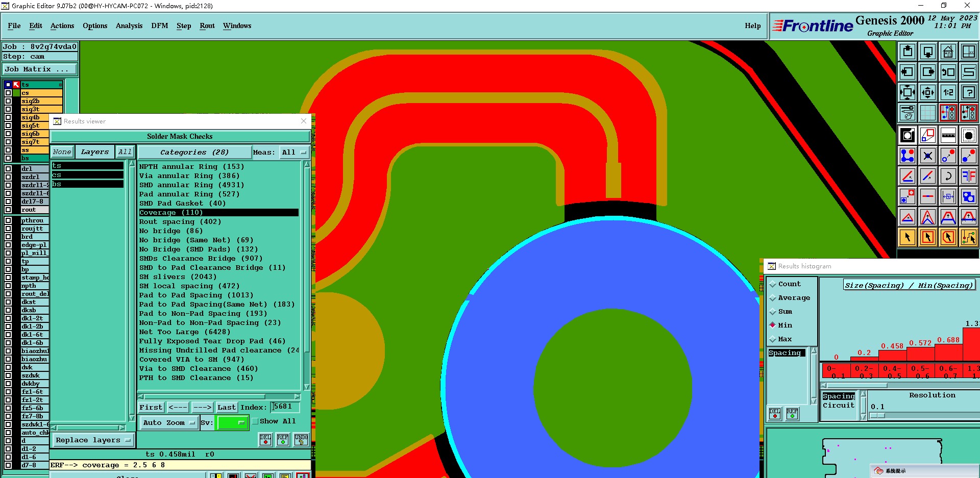The height and width of the screenshot is (478, 980).
Task: Open the Actions menu
Action: click(62, 26)
